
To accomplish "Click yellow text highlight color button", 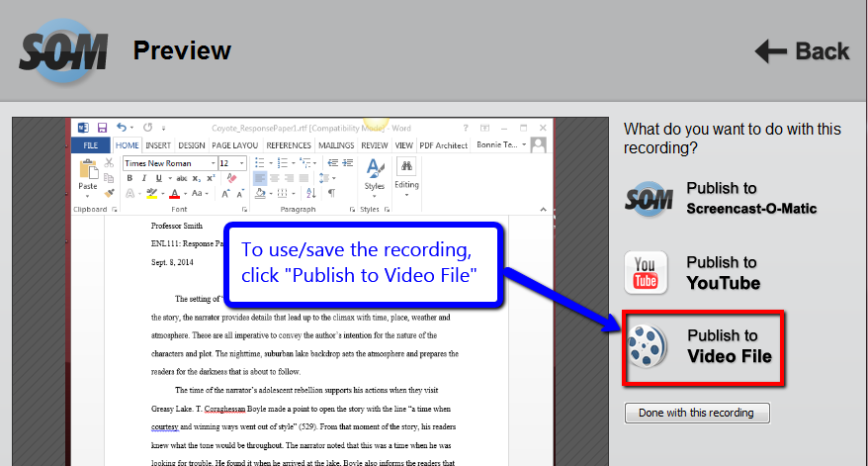I will click(x=151, y=193).
